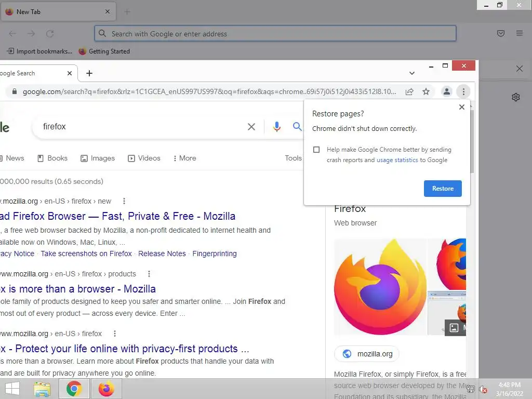Open new Firefox tab with plus icon

pos(127,12)
